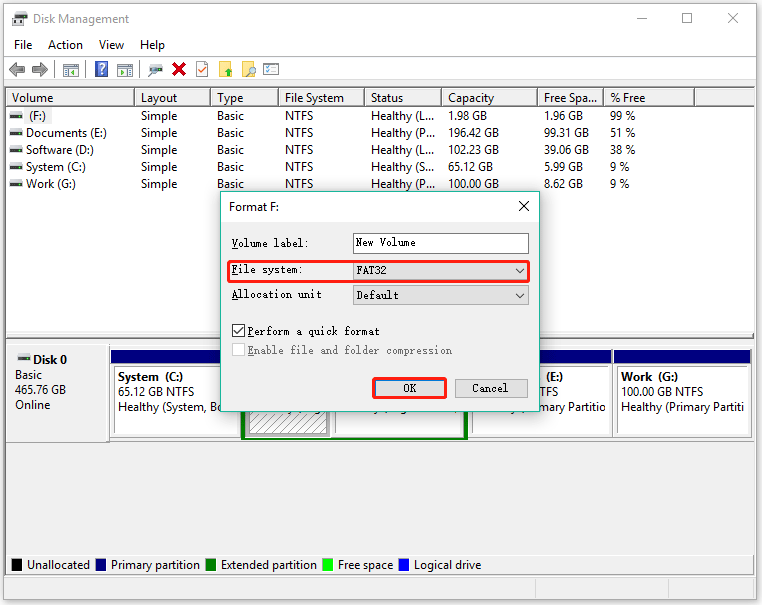Click the connect/rescan disk toolbar icon
This screenshot has height=605, width=762.
[x=155, y=70]
